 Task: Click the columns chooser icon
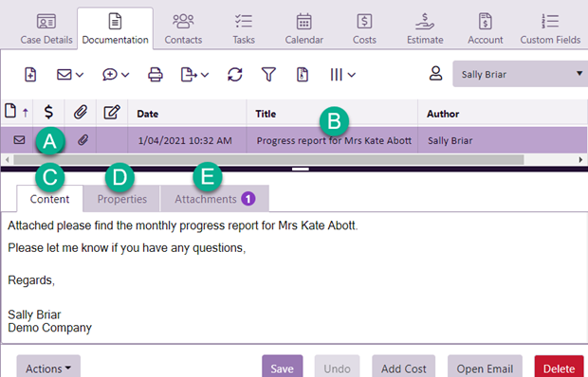tap(336, 75)
